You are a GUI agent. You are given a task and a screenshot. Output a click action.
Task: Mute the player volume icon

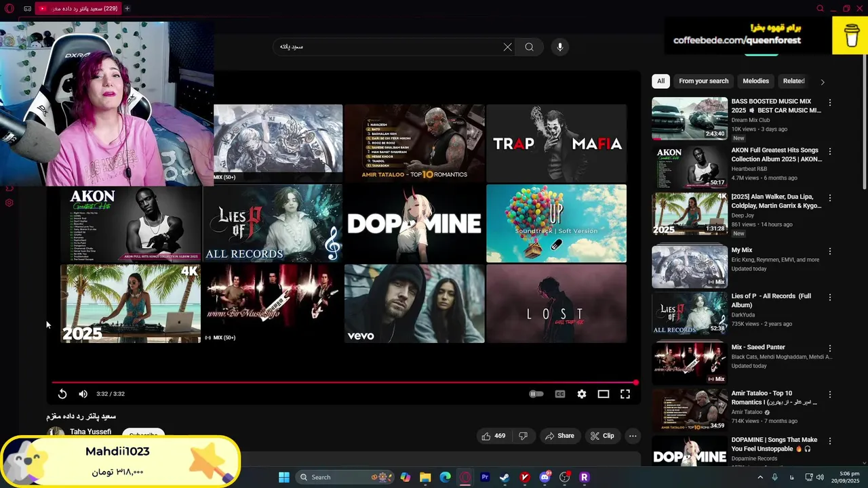(x=83, y=394)
